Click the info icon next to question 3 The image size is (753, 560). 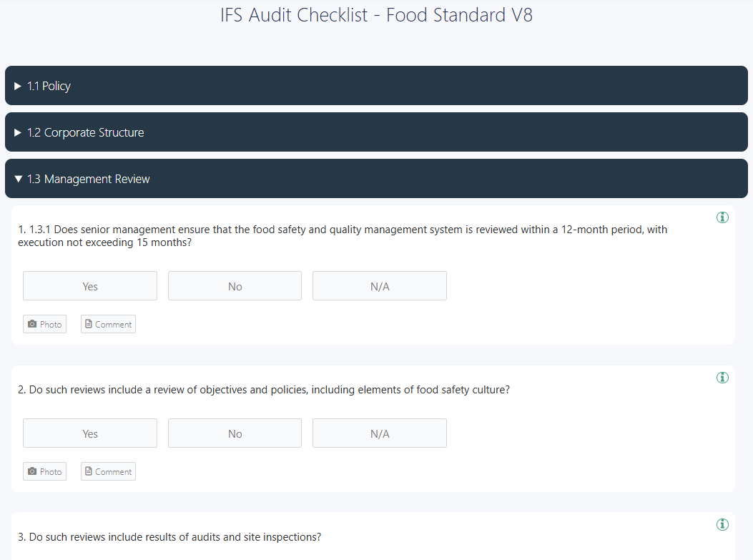722,524
